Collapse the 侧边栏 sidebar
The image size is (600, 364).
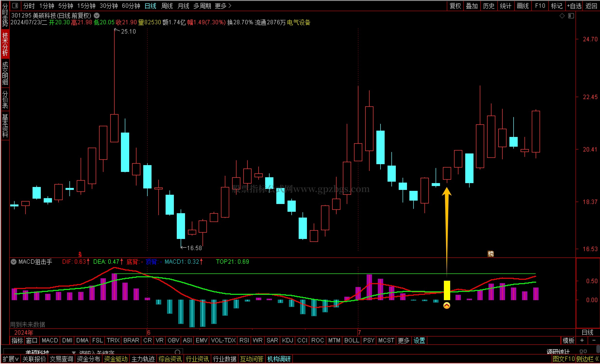click(x=587, y=359)
